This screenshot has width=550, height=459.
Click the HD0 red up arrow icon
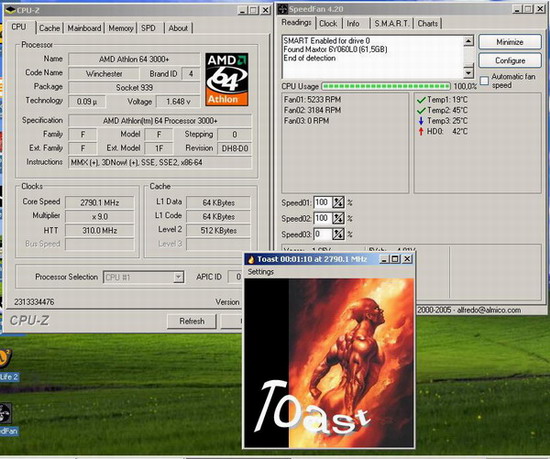(x=421, y=131)
